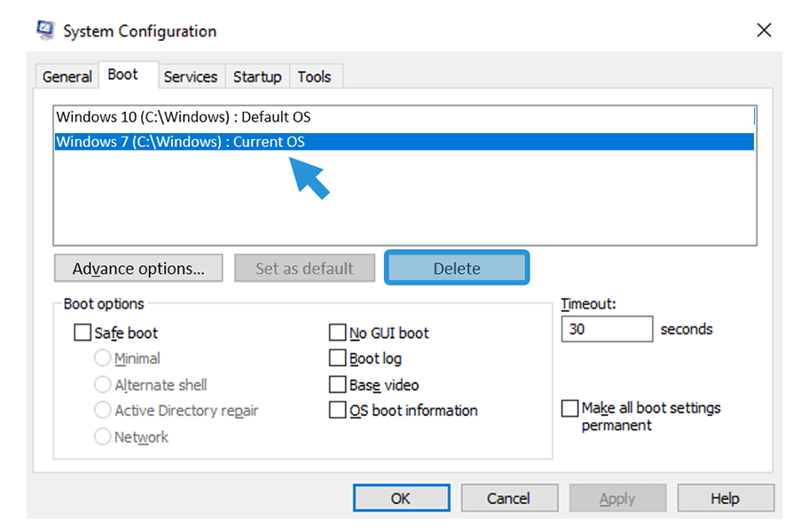Screen dimensions: 800x532
Task: Open Advance options dialog
Action: click(x=138, y=269)
